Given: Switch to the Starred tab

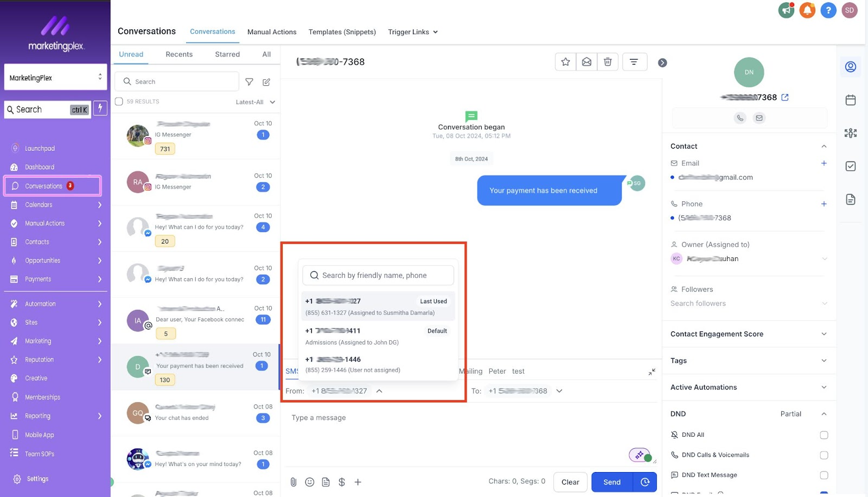Looking at the screenshot, I should [227, 54].
